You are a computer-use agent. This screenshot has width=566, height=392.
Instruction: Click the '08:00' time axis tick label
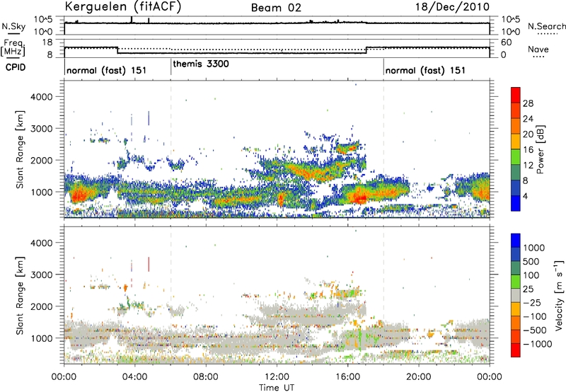click(206, 377)
